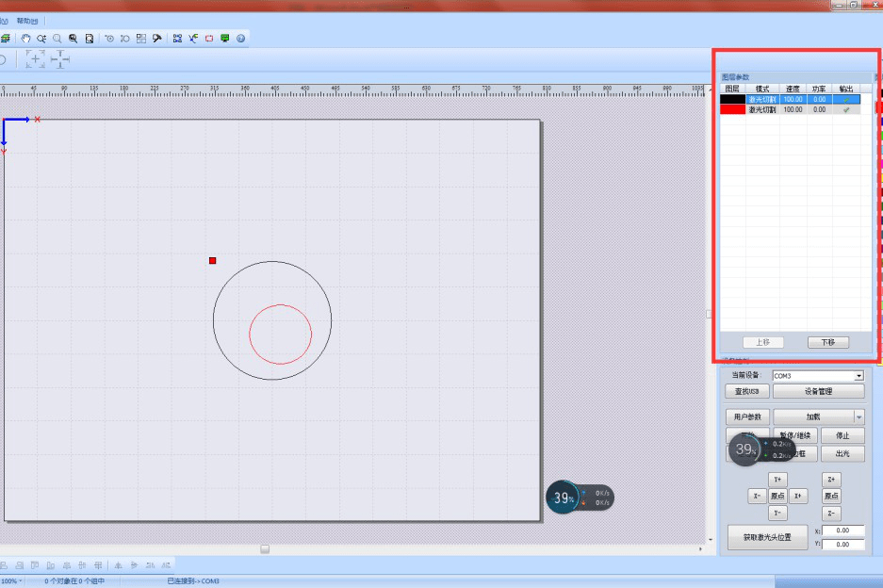This screenshot has width=883, height=588.
Task: Toggle output checkmark for black layer
Action: click(x=846, y=99)
